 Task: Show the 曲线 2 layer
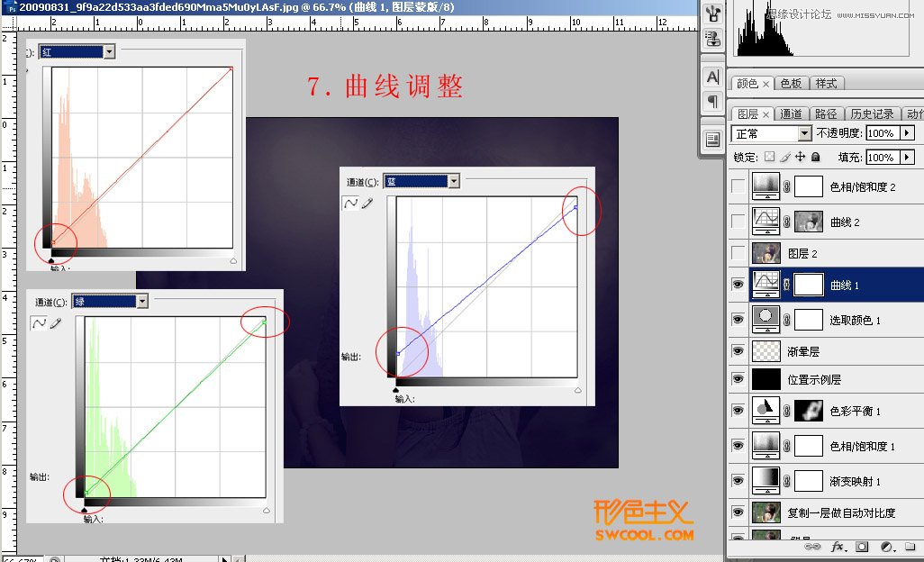(738, 222)
